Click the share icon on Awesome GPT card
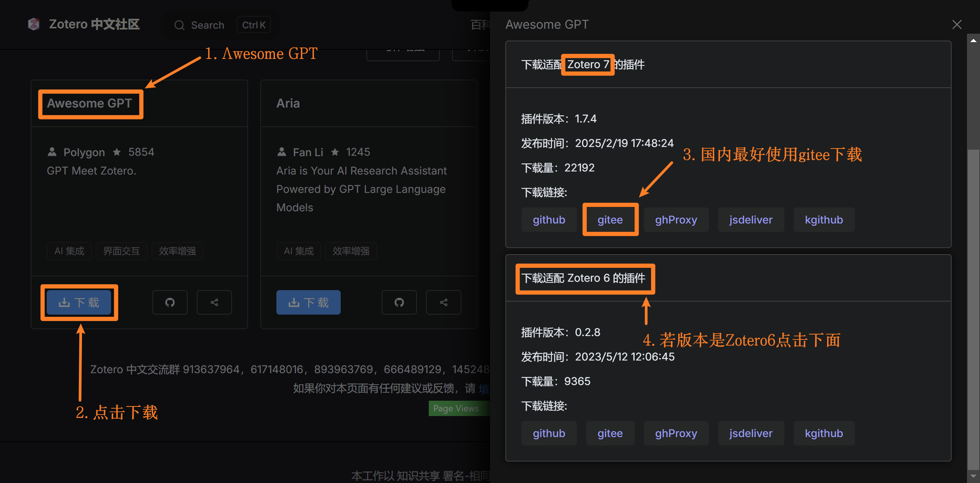Viewport: 980px width, 483px height. pos(214,302)
